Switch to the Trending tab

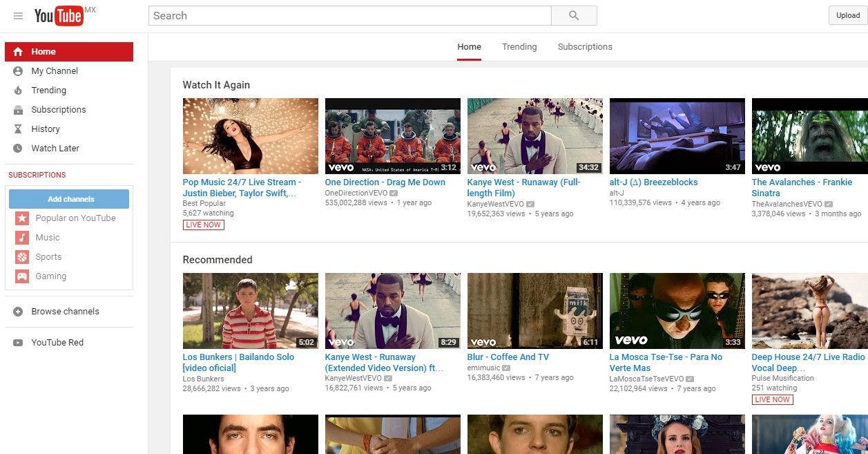[x=519, y=46]
